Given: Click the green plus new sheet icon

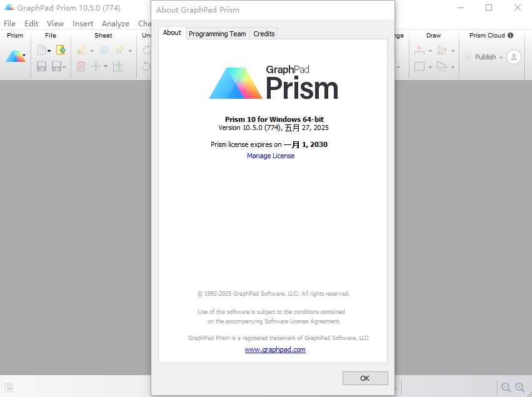Looking at the screenshot, I should click(x=96, y=66).
